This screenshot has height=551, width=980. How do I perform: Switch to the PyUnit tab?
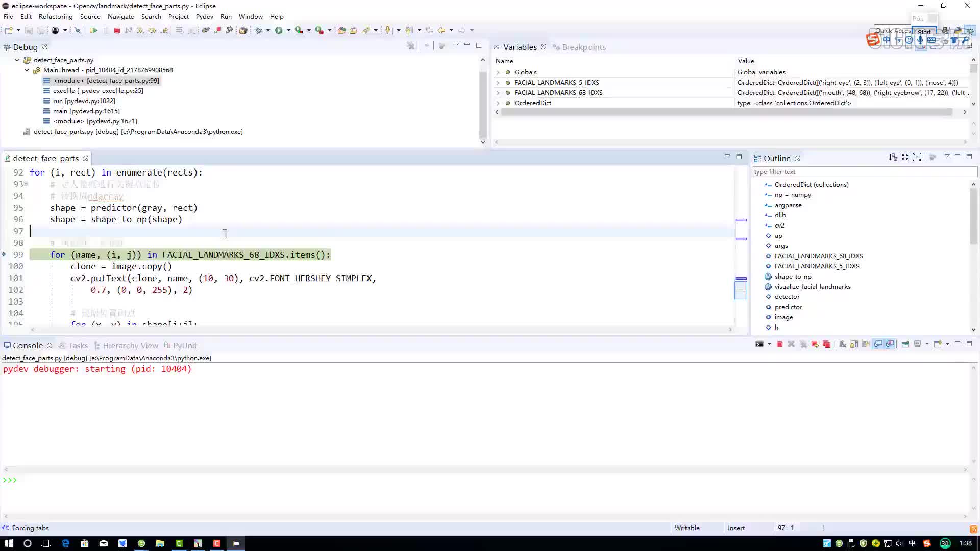point(180,345)
